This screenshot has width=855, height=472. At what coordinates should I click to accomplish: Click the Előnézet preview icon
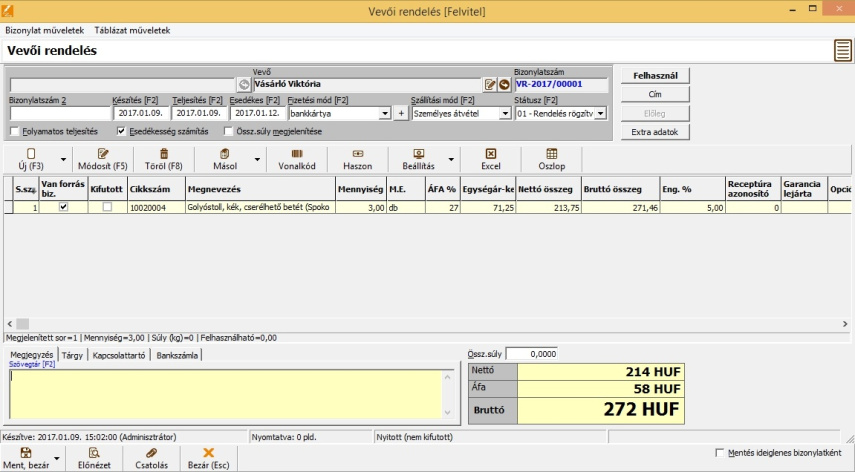point(93,453)
